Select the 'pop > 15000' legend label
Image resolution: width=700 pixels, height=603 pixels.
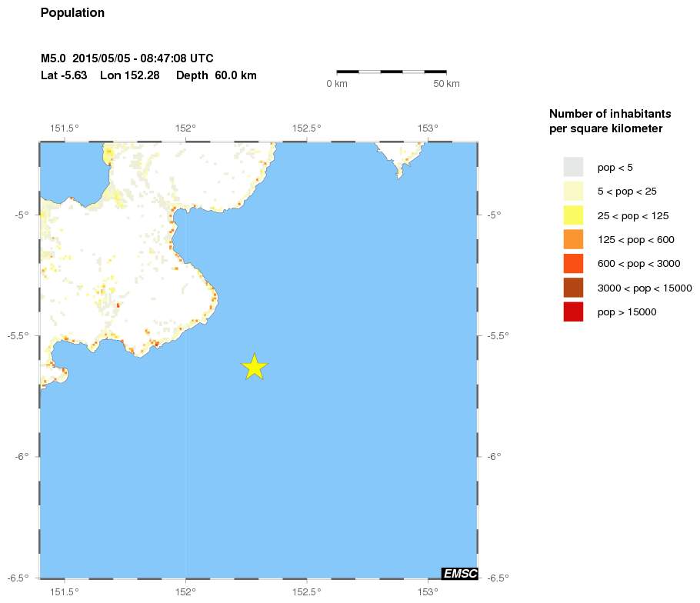pos(627,312)
